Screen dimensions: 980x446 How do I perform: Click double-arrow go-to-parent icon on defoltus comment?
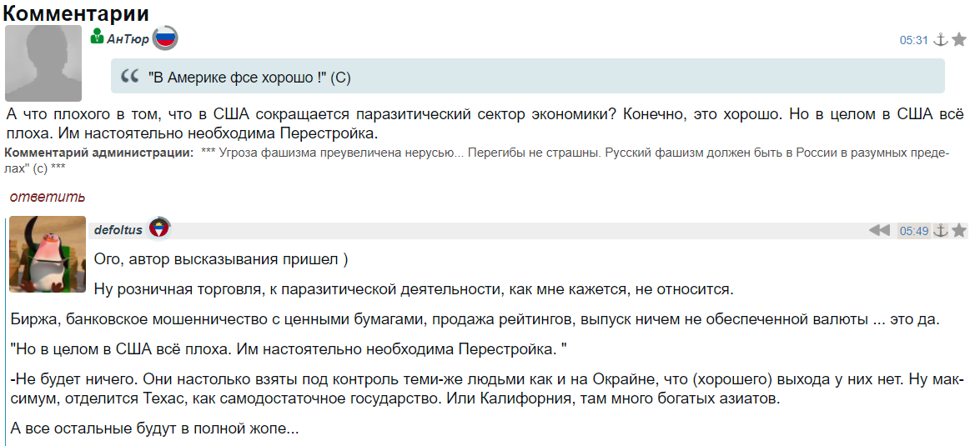click(x=879, y=230)
